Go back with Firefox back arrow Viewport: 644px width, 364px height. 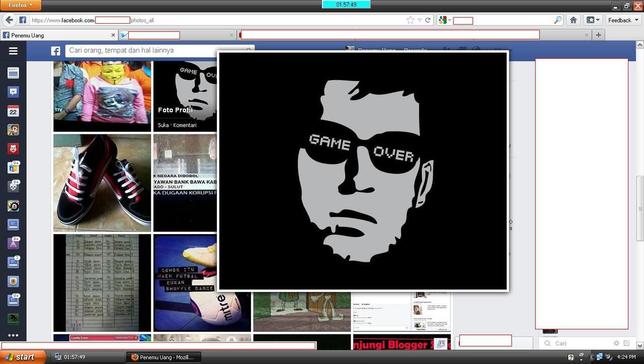click(9, 20)
